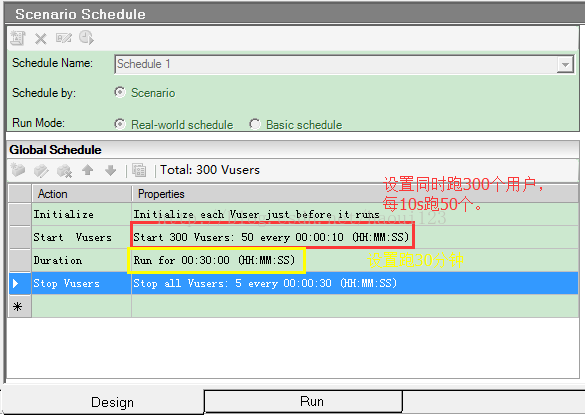
Task: Click the grid view icon beside Total Vusers
Action: [x=139, y=171]
